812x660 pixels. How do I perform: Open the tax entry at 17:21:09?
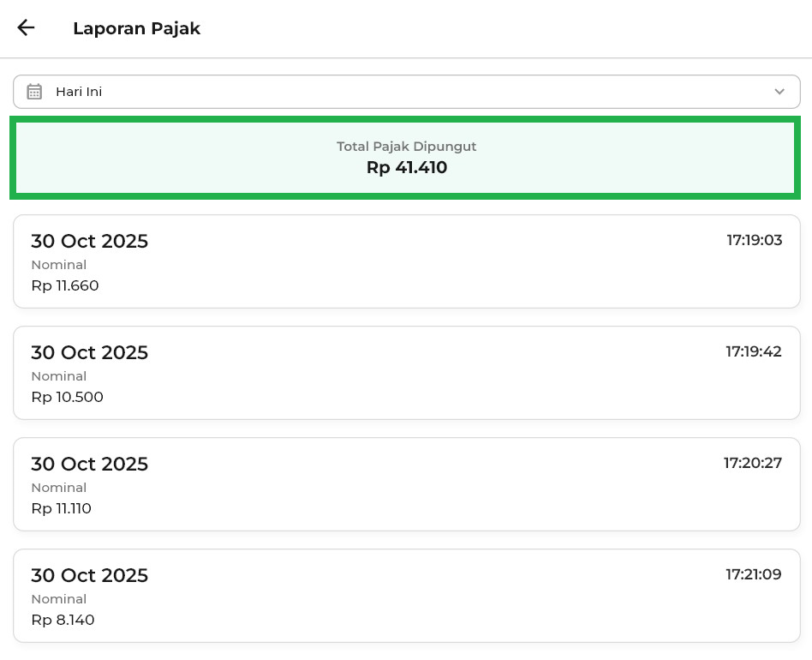[406, 596]
